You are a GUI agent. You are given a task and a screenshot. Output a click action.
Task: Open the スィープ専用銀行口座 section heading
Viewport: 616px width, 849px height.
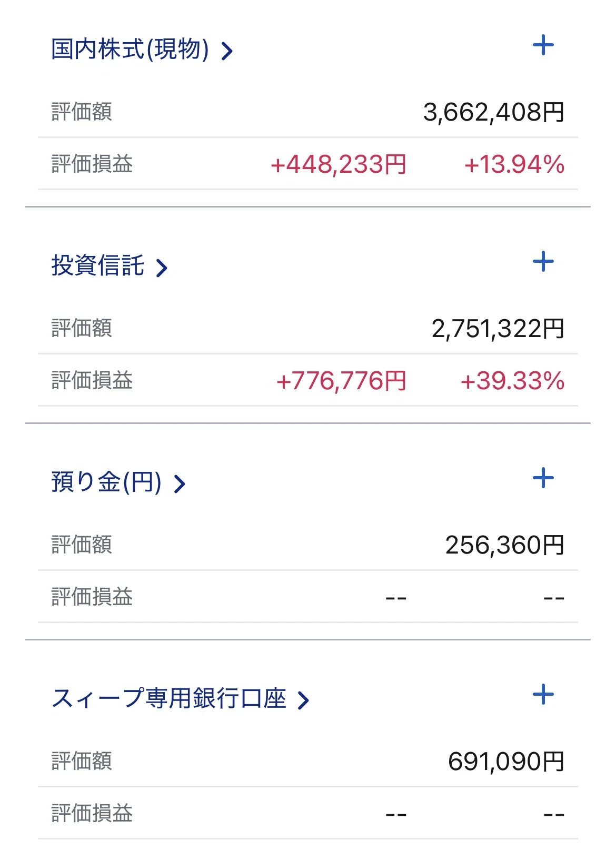[x=168, y=698]
